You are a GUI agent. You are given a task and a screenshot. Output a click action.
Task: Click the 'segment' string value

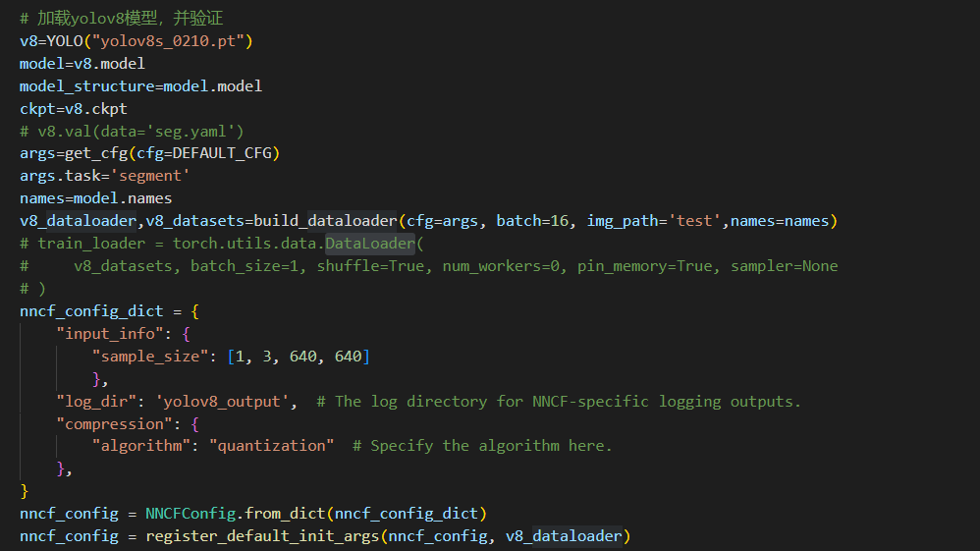point(150,176)
